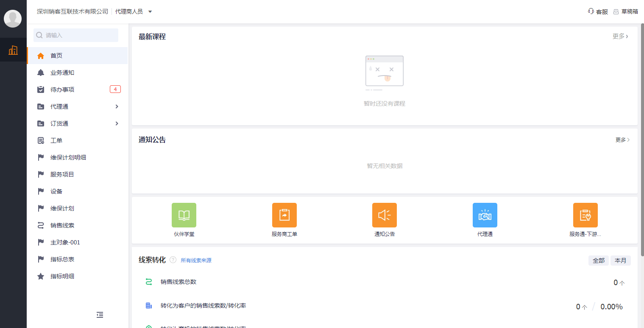Click the blue building icon beside 转化为客户
Image resolution: width=644 pixels, height=328 pixels.
coord(149,306)
